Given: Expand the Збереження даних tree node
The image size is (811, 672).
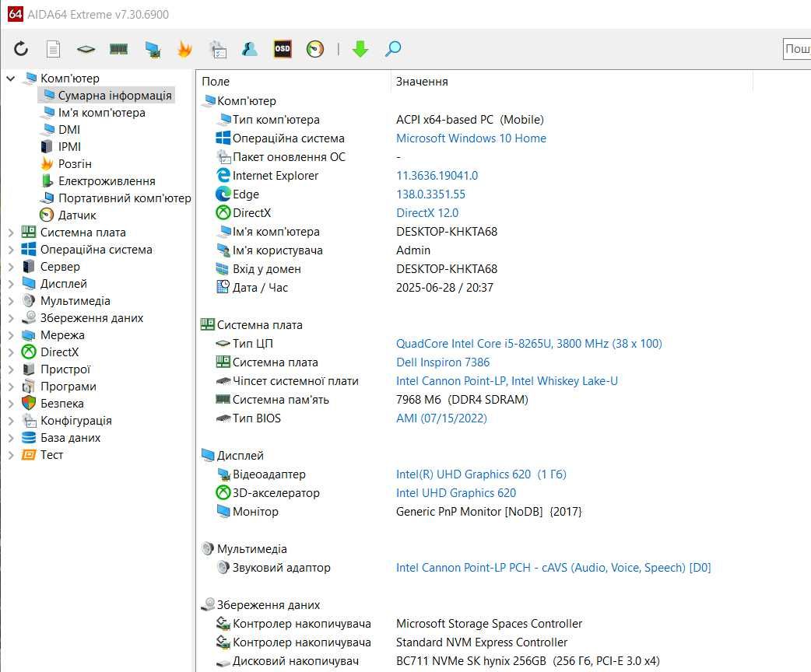Looking at the screenshot, I should (10, 318).
